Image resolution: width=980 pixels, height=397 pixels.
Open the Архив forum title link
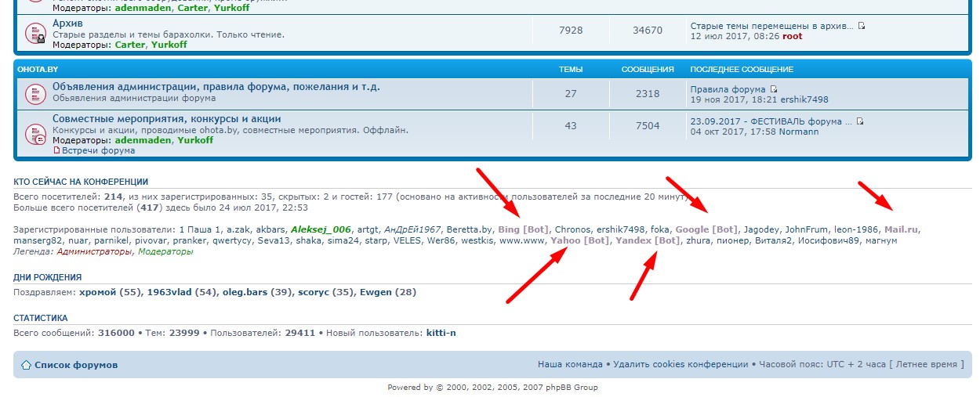pyautogui.click(x=67, y=23)
